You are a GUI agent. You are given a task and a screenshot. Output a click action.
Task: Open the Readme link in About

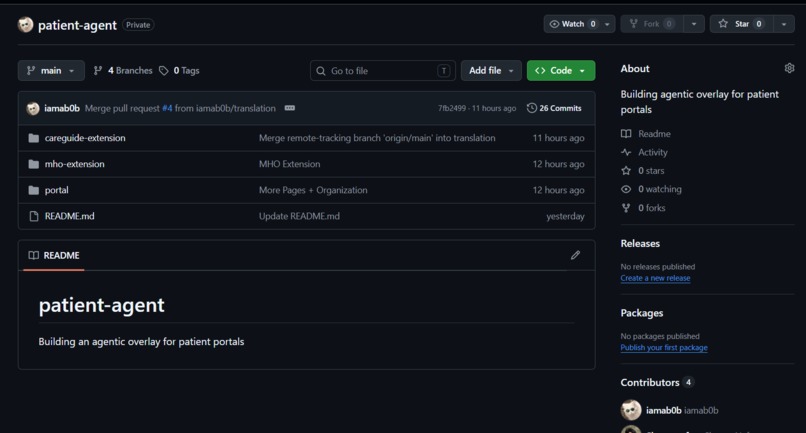click(x=654, y=134)
